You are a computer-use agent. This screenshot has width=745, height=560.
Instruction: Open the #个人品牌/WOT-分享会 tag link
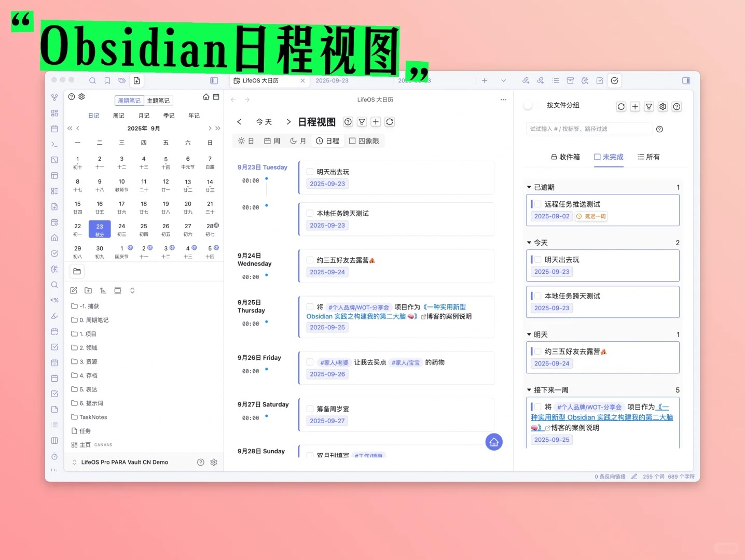tap(358, 307)
